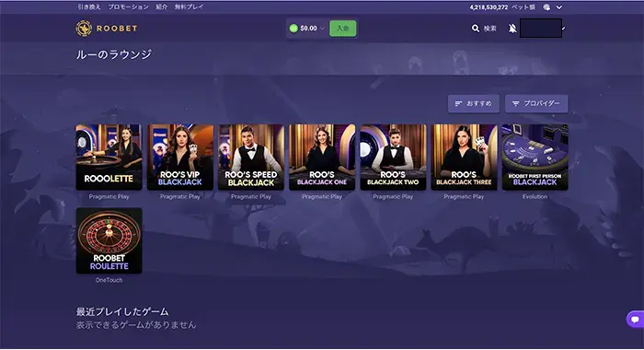Click the OneTouch provider label
Viewport: 644px width, 350px height.
(x=109, y=280)
